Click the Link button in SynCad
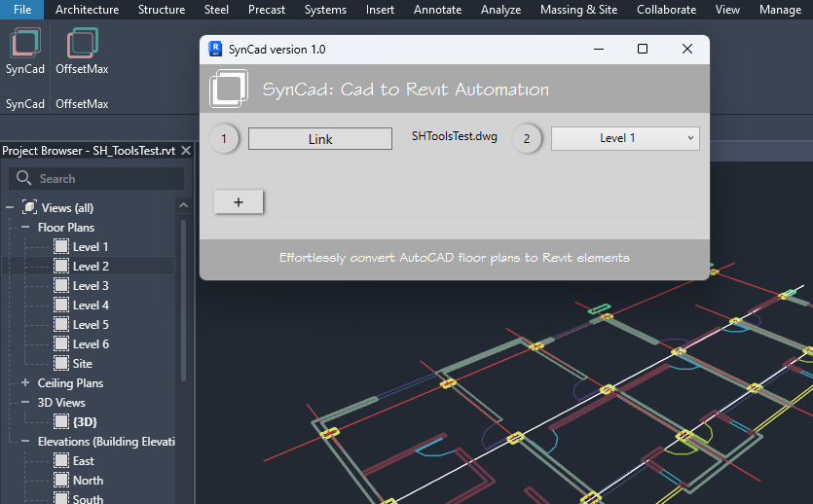Screen dimensions: 813x504 [320, 139]
